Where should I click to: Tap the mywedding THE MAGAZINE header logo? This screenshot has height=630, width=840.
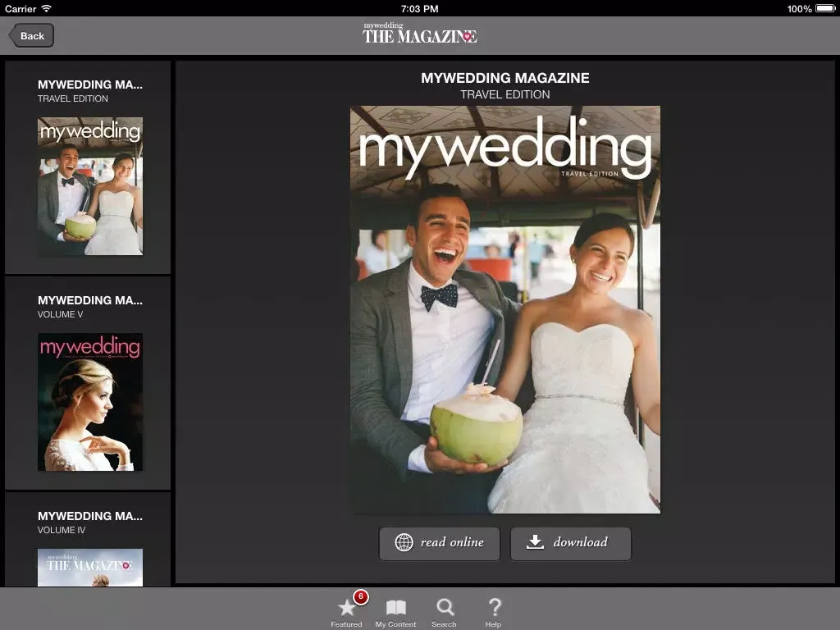(x=419, y=34)
